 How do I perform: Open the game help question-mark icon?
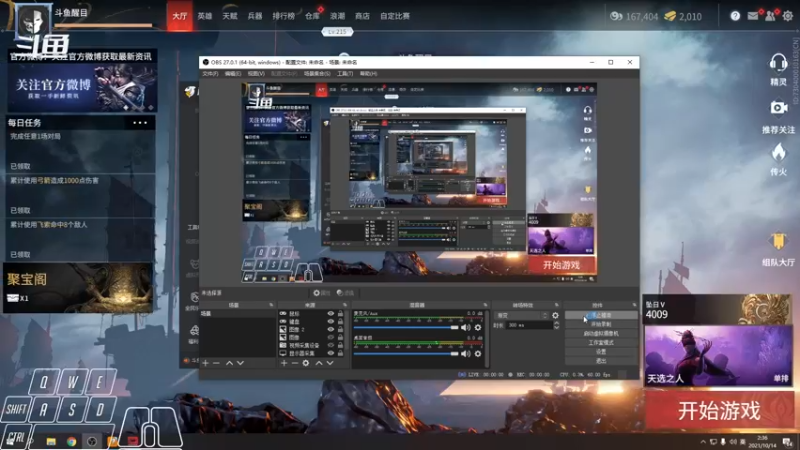[x=735, y=16]
